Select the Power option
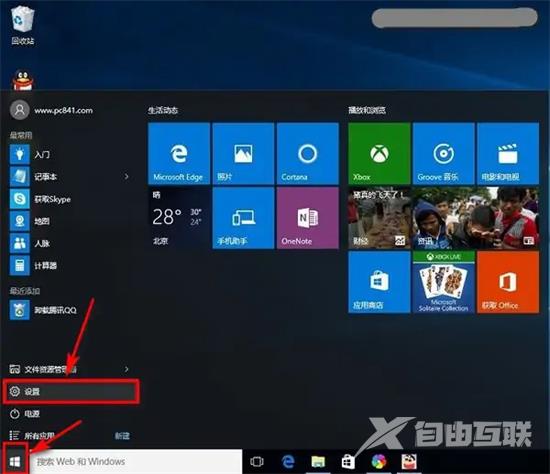 point(71,414)
